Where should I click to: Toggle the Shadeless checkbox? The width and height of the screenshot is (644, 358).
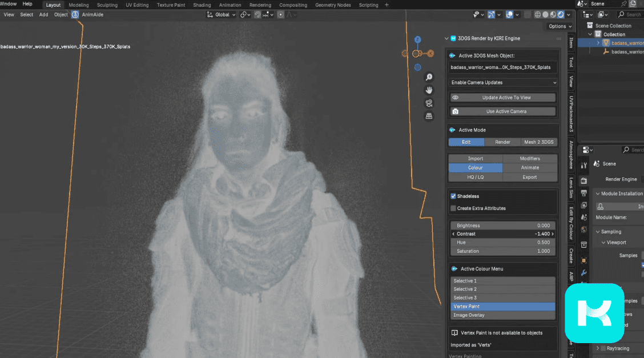(453, 196)
